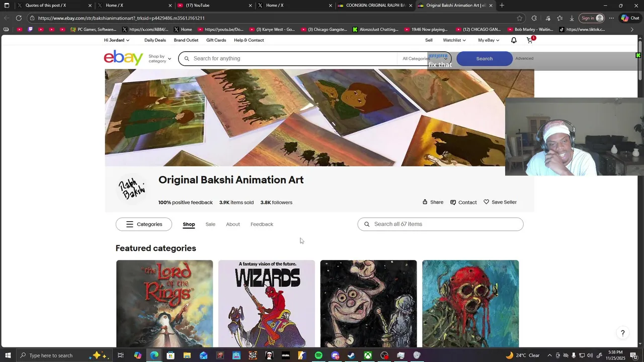Open the store Categories menu

(x=144, y=224)
